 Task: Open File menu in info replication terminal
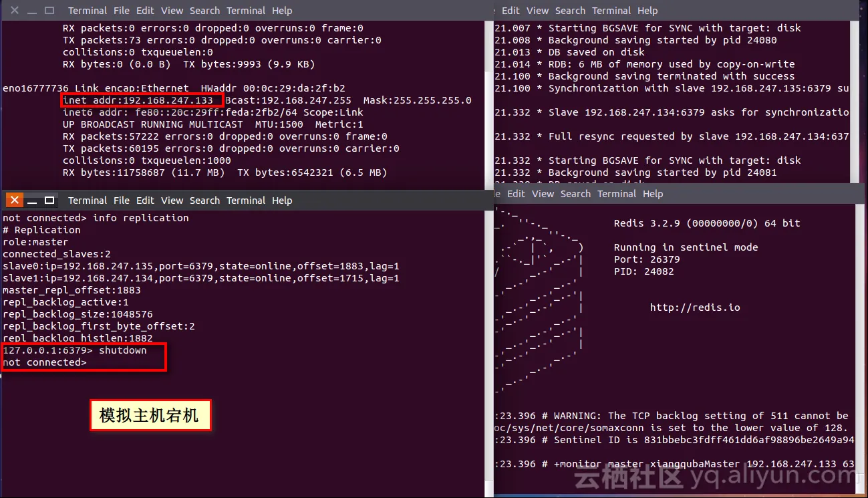pos(122,201)
